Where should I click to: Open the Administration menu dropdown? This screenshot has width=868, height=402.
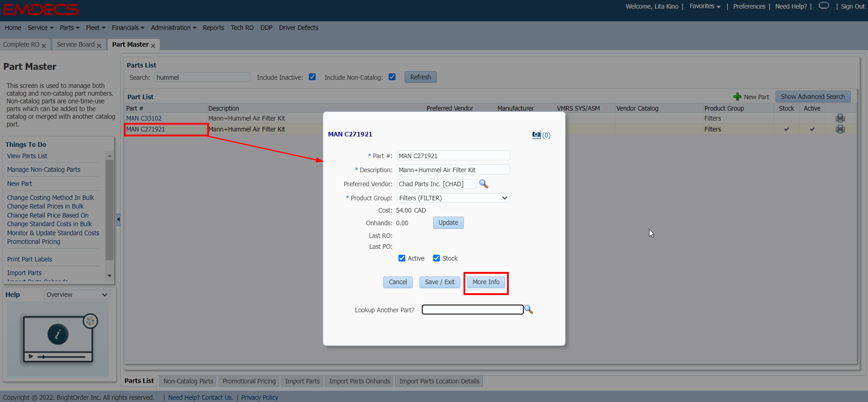click(174, 28)
